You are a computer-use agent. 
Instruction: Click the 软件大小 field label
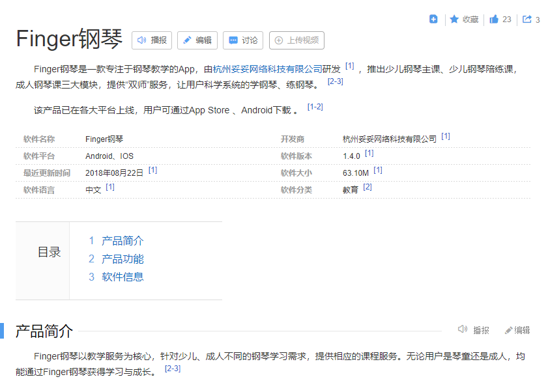pyautogui.click(x=296, y=173)
